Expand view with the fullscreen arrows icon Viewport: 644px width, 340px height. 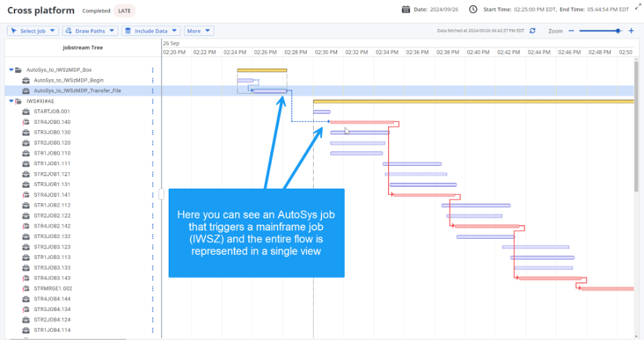pos(638,7)
